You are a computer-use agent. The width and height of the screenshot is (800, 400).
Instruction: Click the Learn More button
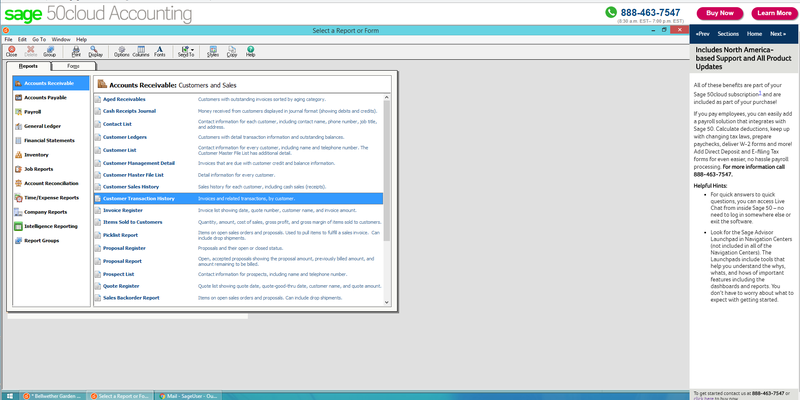[774, 13]
